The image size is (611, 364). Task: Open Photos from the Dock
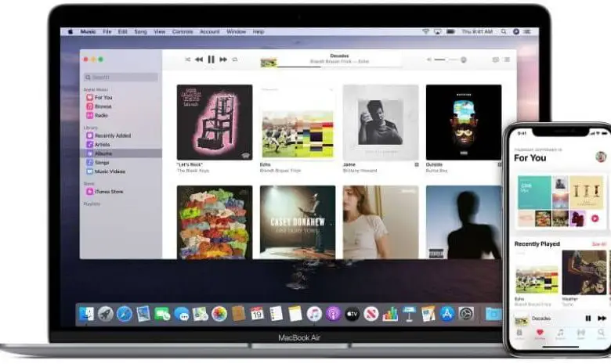(x=219, y=314)
